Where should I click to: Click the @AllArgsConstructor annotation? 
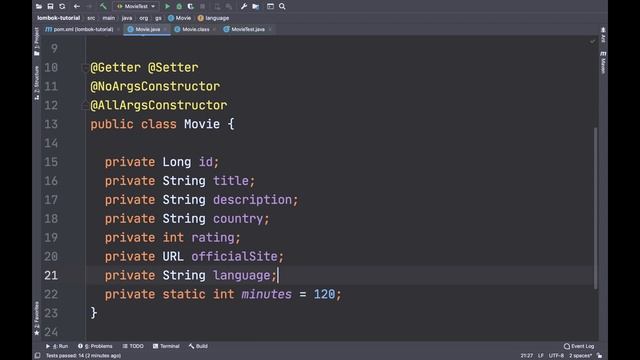pos(159,105)
